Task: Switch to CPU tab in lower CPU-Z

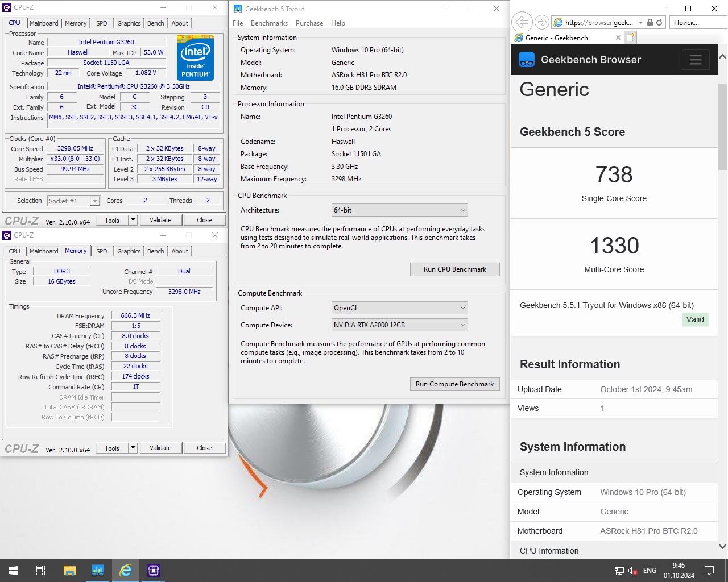Action: coord(14,251)
